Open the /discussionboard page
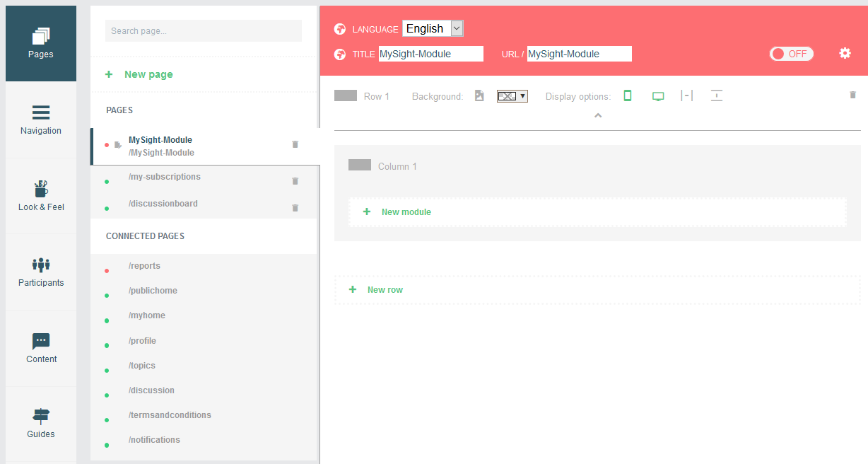 (x=163, y=204)
